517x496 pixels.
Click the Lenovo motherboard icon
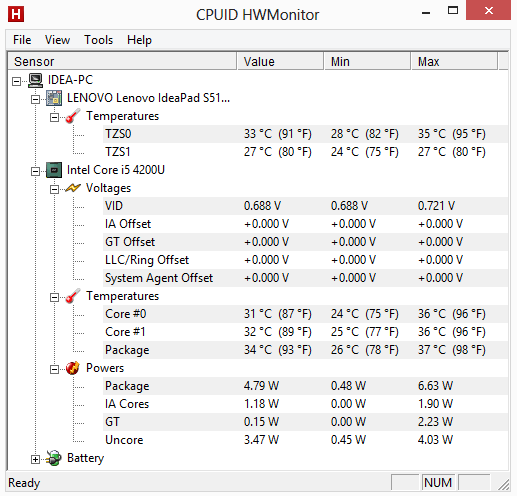(54, 98)
